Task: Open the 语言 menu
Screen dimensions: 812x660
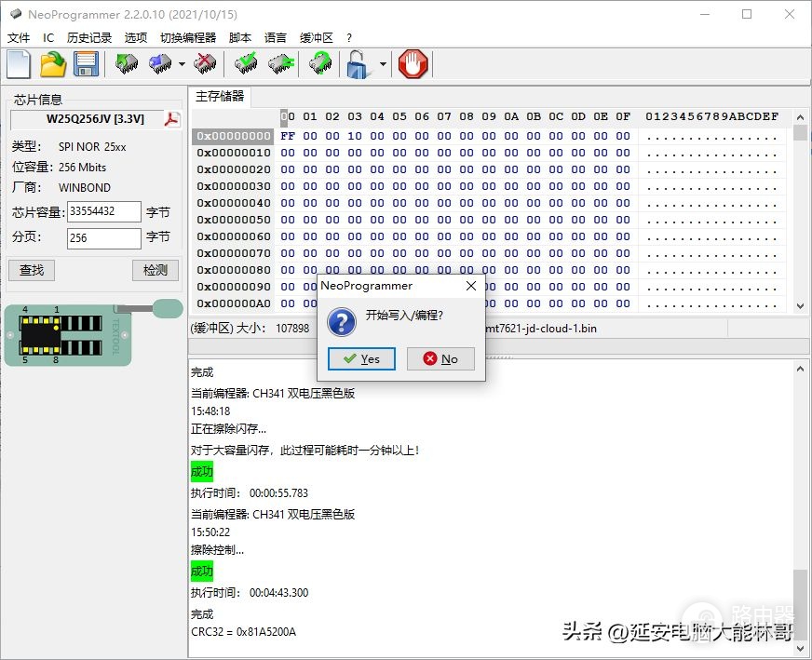Action: tap(276, 38)
